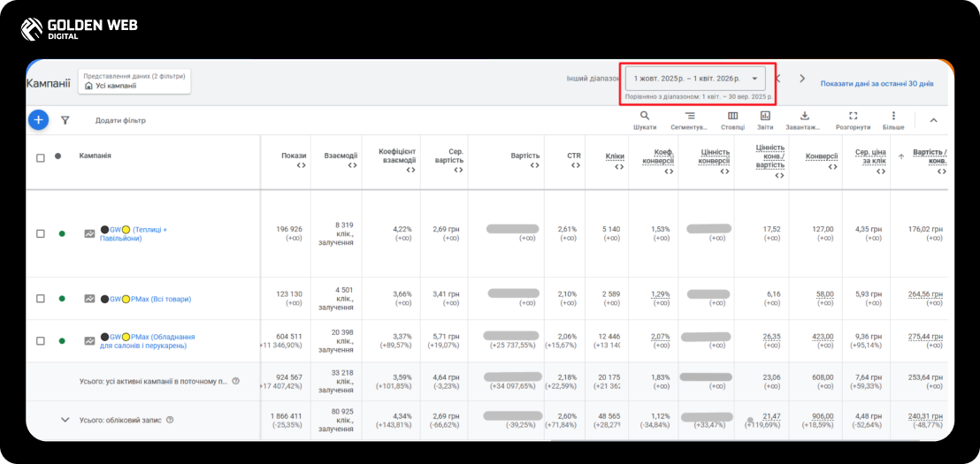Click the 26,35 conversion value per cost cell
Viewport: 980px width, 464px height.
tap(771, 337)
